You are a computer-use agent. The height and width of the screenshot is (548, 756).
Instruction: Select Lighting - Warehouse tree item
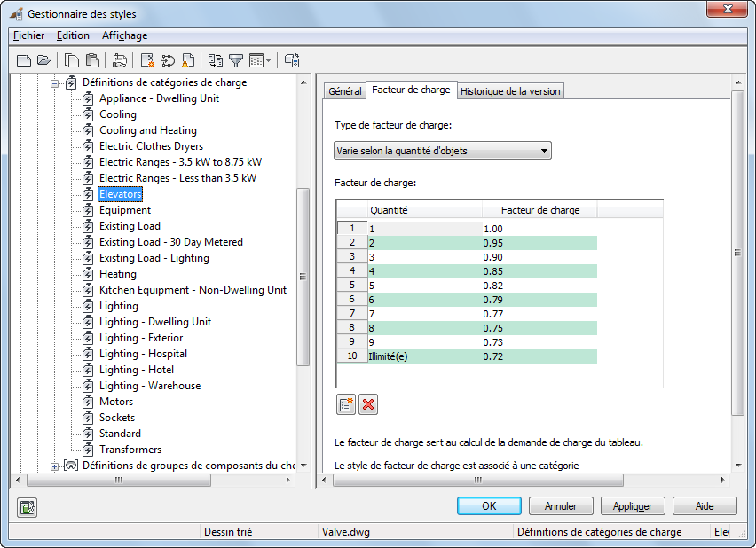(149, 386)
